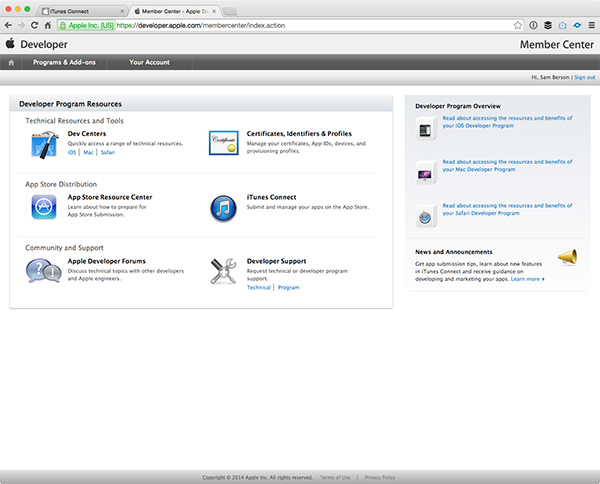Click the Program support link
600x484 pixels.
289,287
